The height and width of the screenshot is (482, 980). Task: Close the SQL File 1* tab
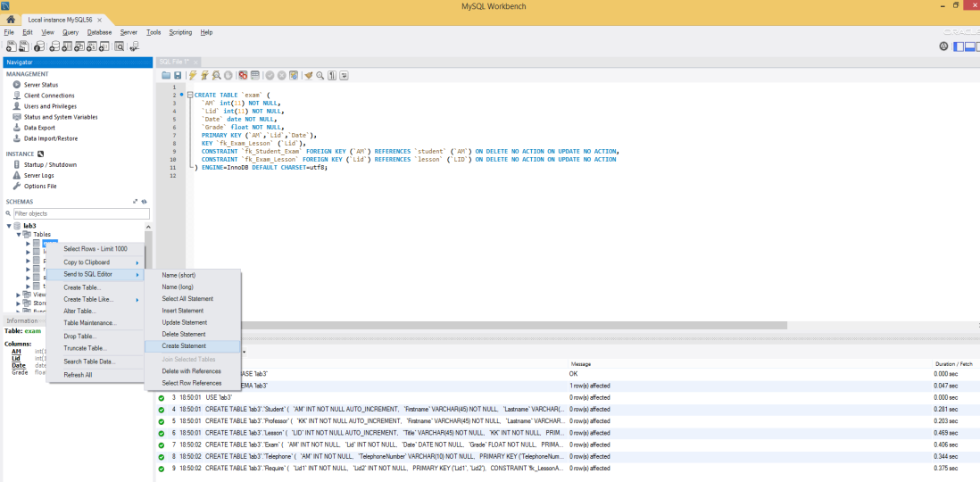(195, 62)
